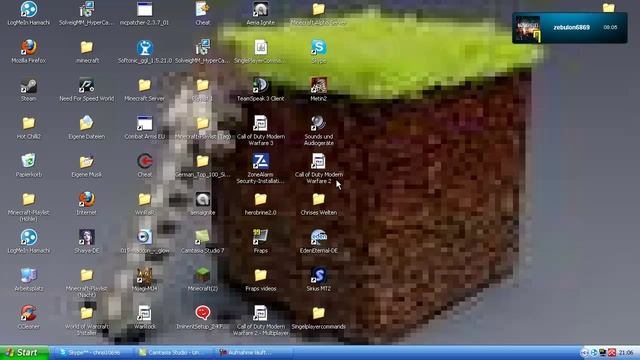Select the Combat Arms EU shortcut

coord(144,123)
